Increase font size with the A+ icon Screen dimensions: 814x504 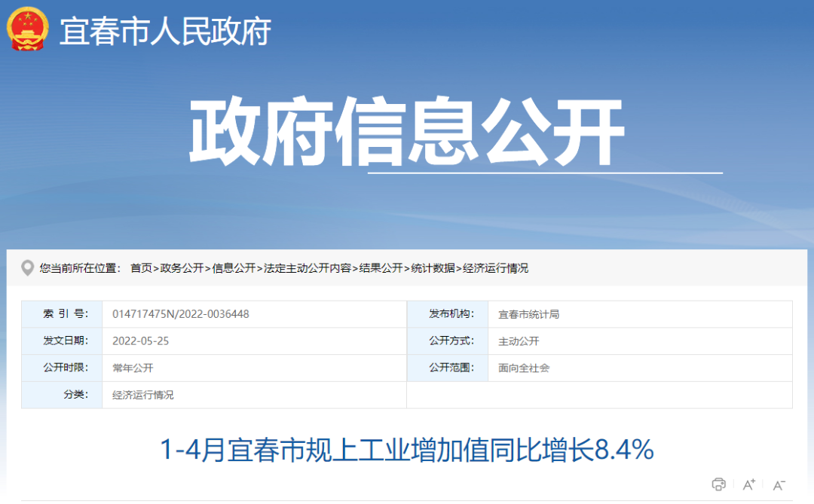pyautogui.click(x=748, y=484)
